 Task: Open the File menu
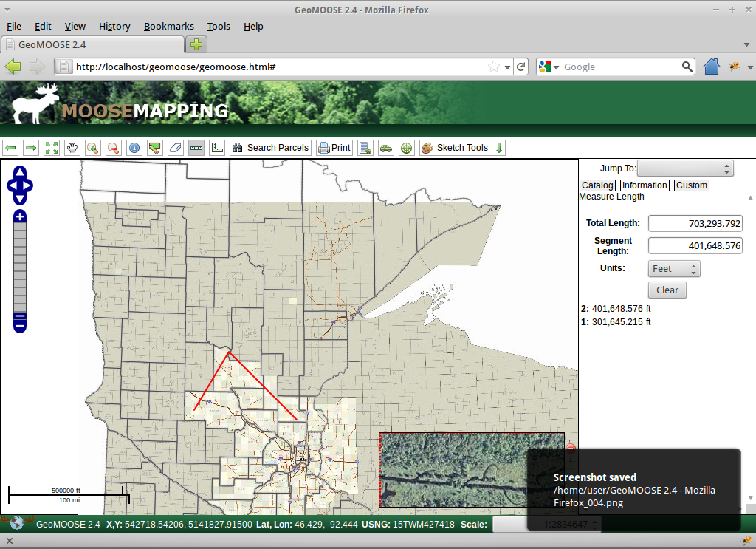click(x=14, y=27)
